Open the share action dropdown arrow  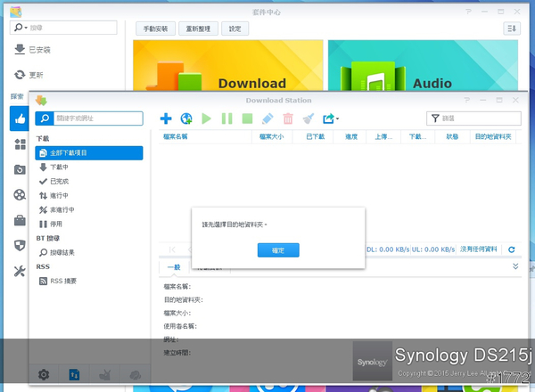point(337,119)
